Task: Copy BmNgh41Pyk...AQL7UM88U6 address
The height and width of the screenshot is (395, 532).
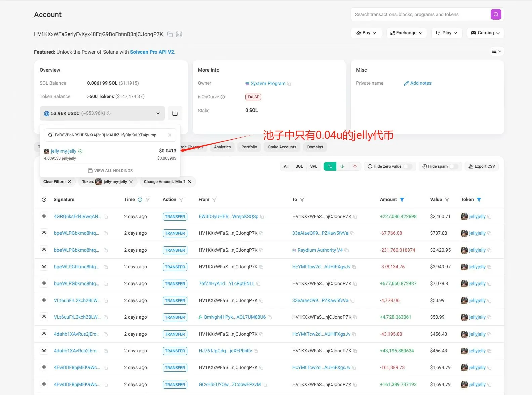Action: point(270,317)
